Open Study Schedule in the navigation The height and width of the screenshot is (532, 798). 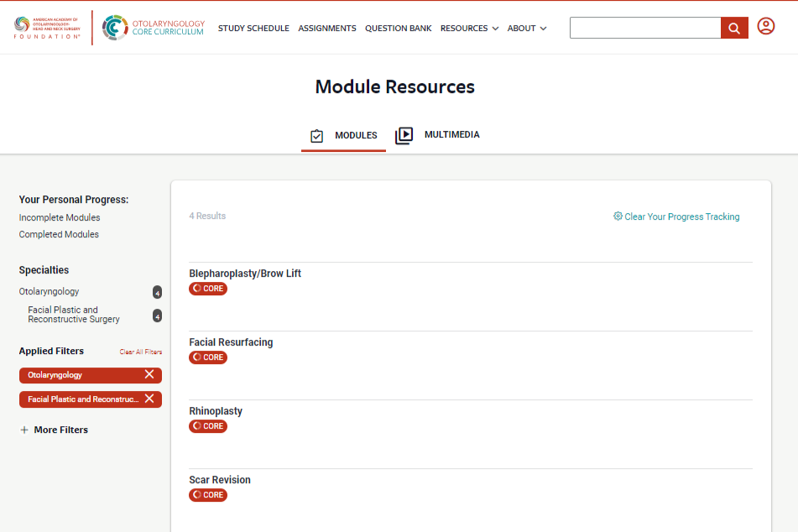[x=253, y=29]
